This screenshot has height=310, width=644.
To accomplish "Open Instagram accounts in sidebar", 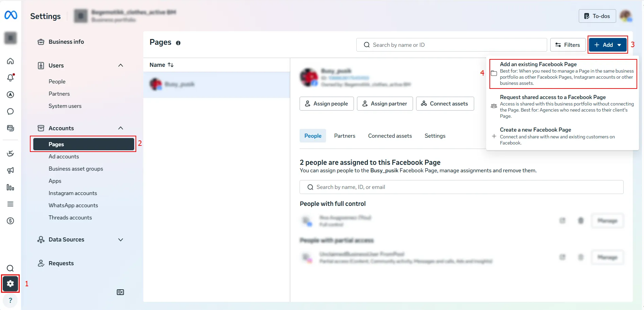I will click(x=73, y=193).
